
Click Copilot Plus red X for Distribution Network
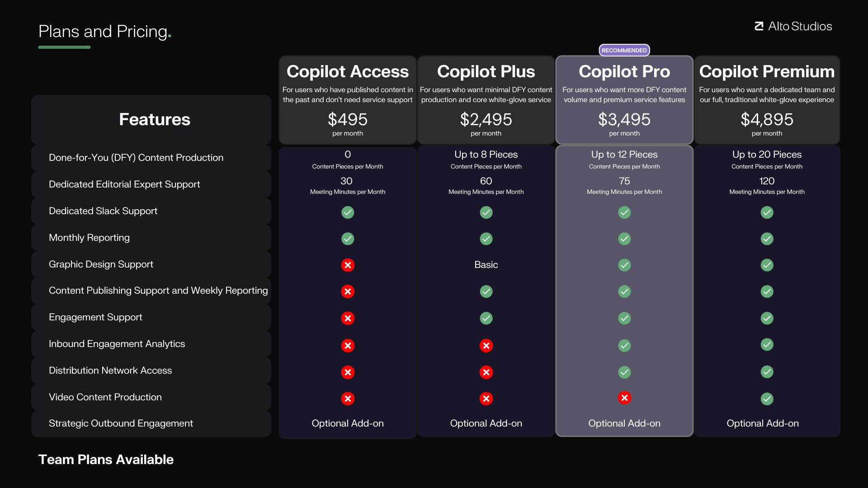486,372
